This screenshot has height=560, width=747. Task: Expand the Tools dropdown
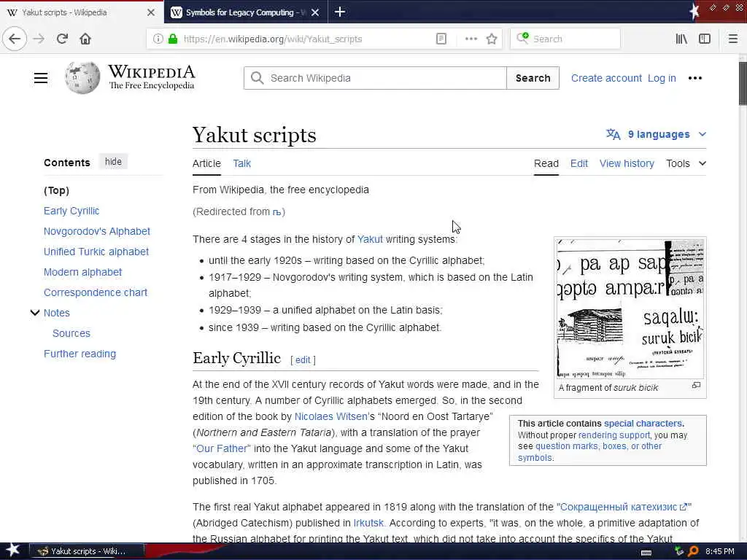tap(686, 163)
